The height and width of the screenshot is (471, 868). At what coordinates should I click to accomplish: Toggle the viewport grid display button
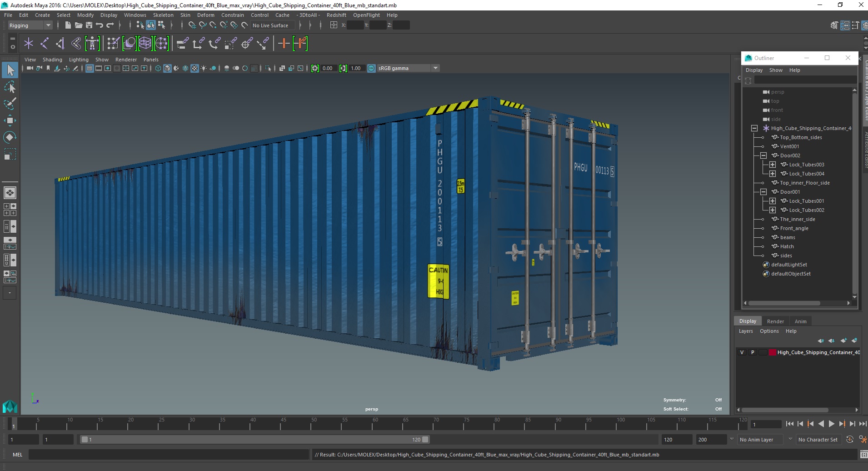90,68
